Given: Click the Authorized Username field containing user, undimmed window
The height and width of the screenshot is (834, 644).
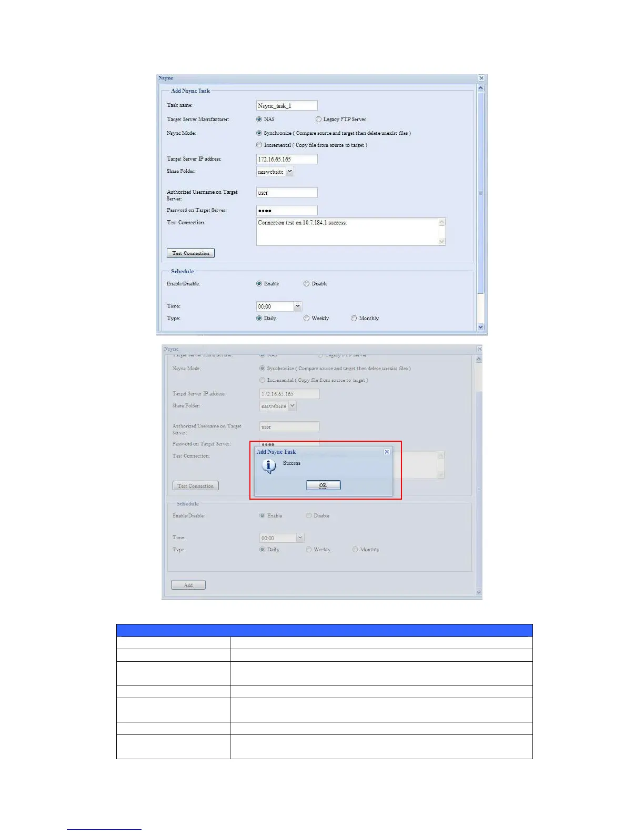Looking at the screenshot, I should [x=287, y=192].
